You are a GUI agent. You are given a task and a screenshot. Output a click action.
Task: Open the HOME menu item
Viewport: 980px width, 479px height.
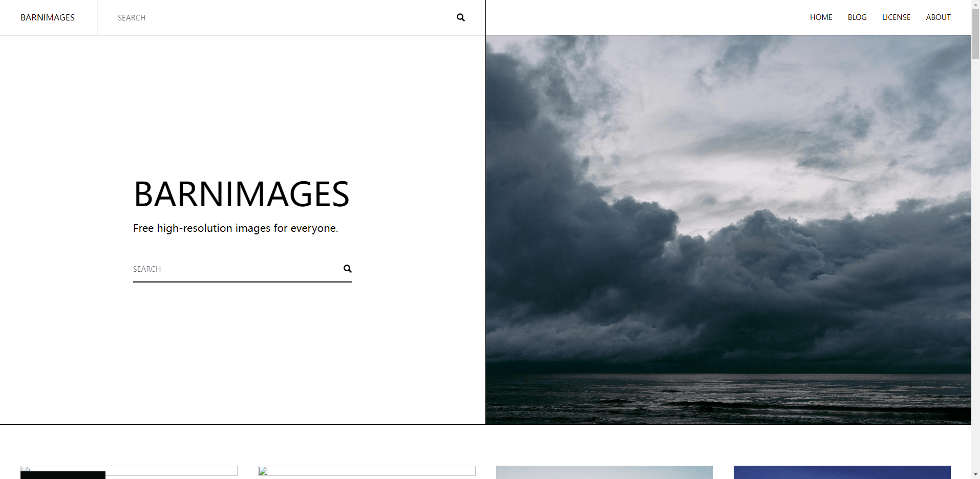[x=821, y=17]
